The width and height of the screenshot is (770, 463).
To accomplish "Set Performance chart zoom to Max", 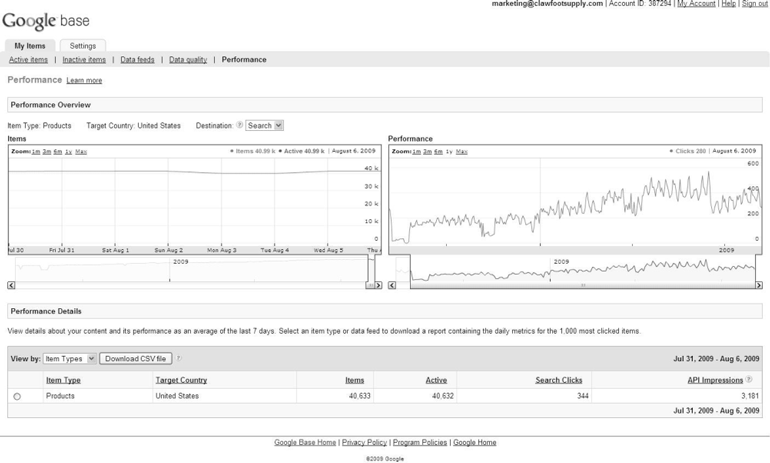I will (462, 152).
